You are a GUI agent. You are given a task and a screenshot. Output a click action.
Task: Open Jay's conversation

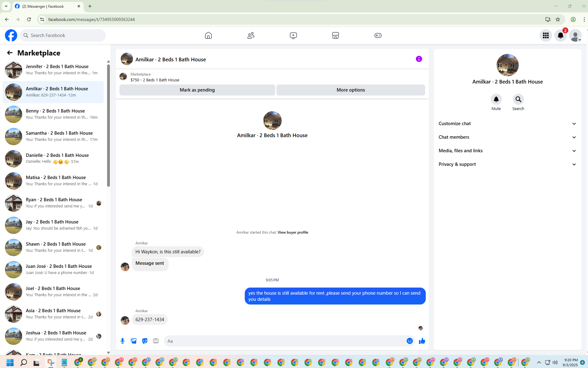click(53, 225)
